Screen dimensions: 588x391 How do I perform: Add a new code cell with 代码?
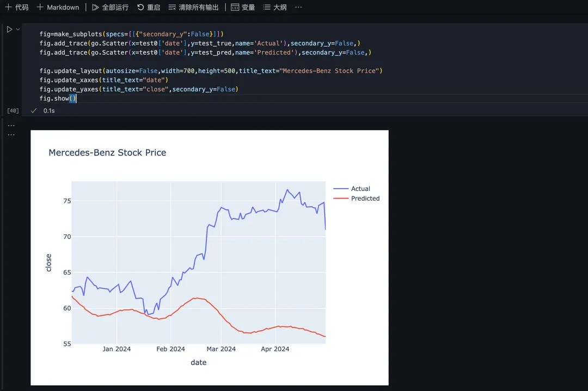pyautogui.click(x=16, y=7)
